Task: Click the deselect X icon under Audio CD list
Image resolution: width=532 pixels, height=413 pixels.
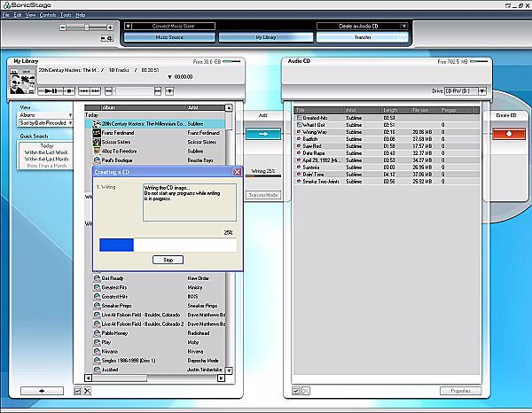Action: [306, 391]
